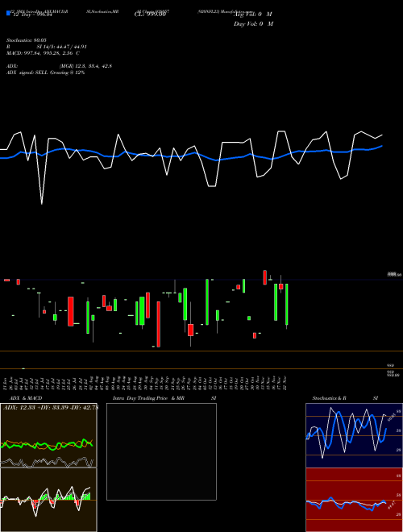Image resolution: width=403 pixels, height=532 pixels.
Task: Click the '(MGR) 12.3, 33.4, 42.8' ADX values
Action: pyautogui.click(x=85, y=66)
